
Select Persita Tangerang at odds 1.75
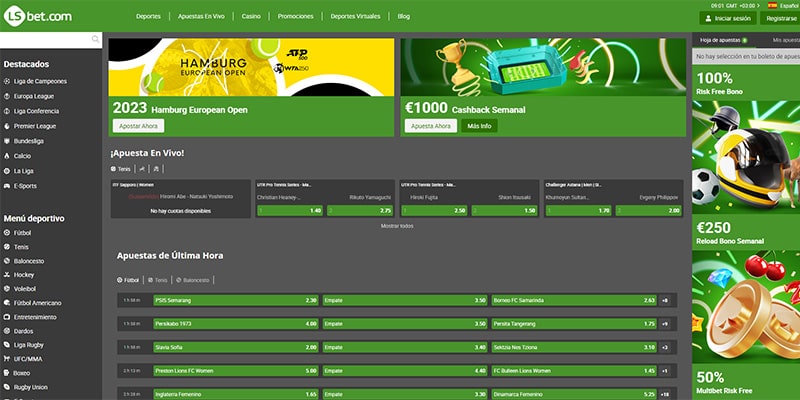574,324
